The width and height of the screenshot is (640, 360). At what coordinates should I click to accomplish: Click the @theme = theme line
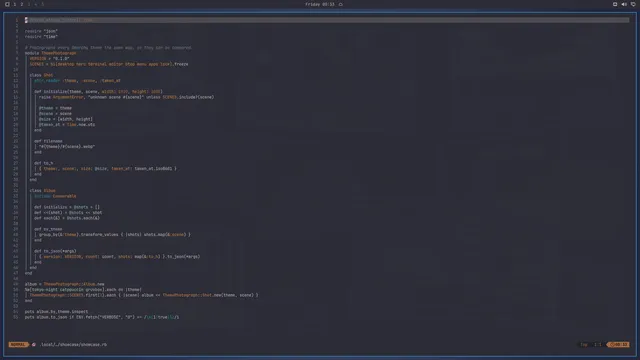pos(56,108)
